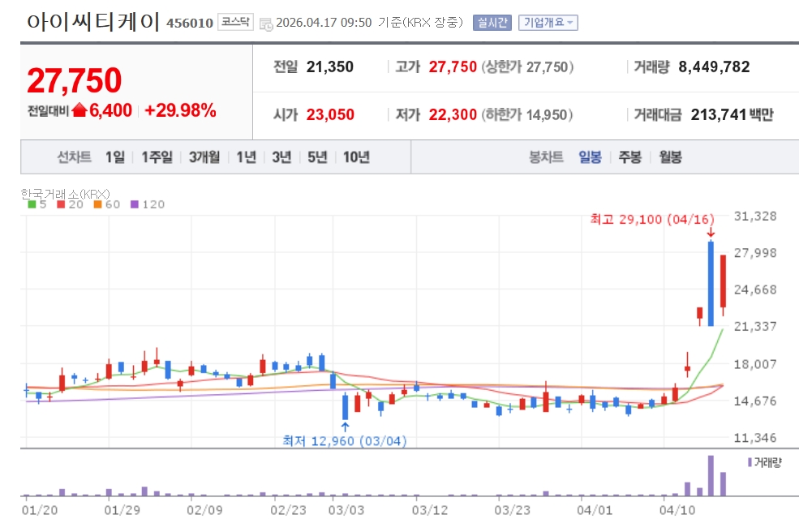Click the 전일 value 21,350
Viewport: 799px width, 532px height.
coord(329,66)
